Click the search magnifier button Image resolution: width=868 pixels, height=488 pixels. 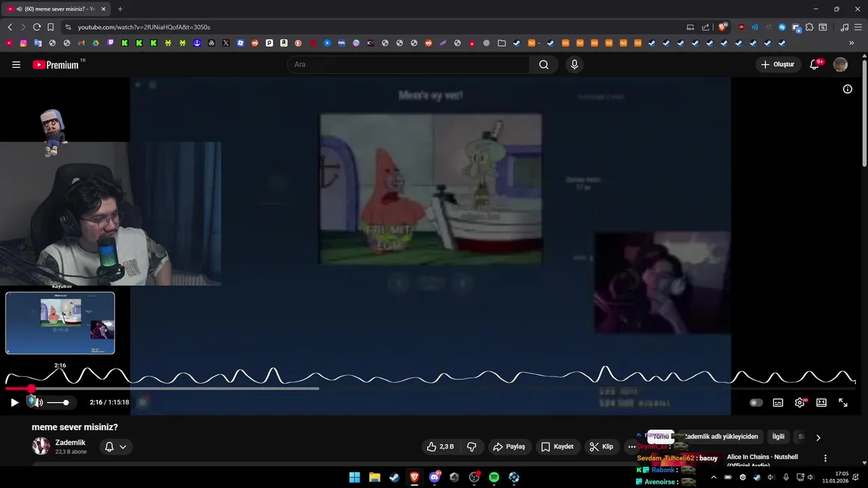(544, 64)
